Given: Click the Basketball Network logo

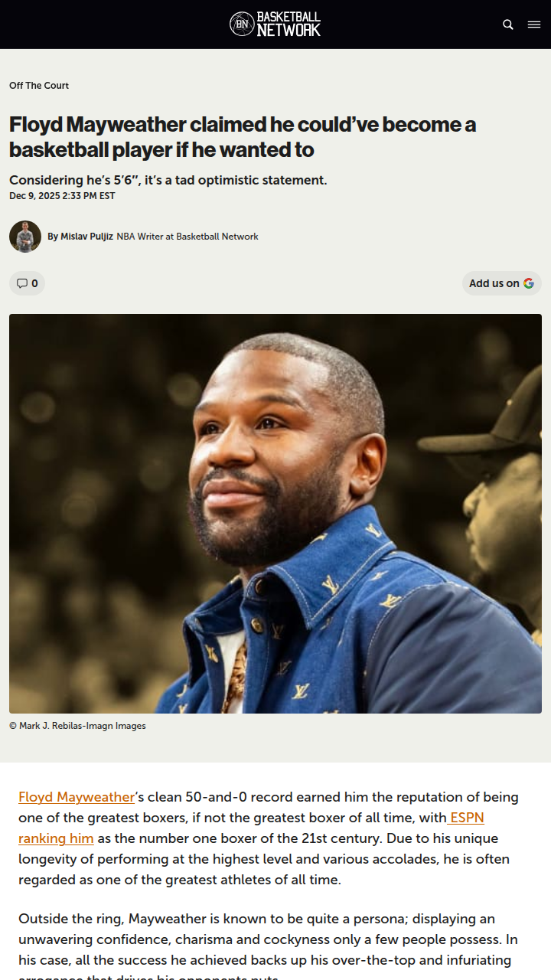Looking at the screenshot, I should (275, 24).
